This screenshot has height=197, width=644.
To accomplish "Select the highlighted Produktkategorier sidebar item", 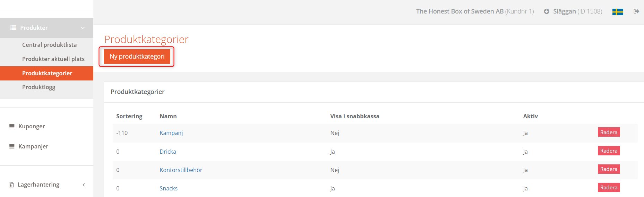I will [x=47, y=73].
